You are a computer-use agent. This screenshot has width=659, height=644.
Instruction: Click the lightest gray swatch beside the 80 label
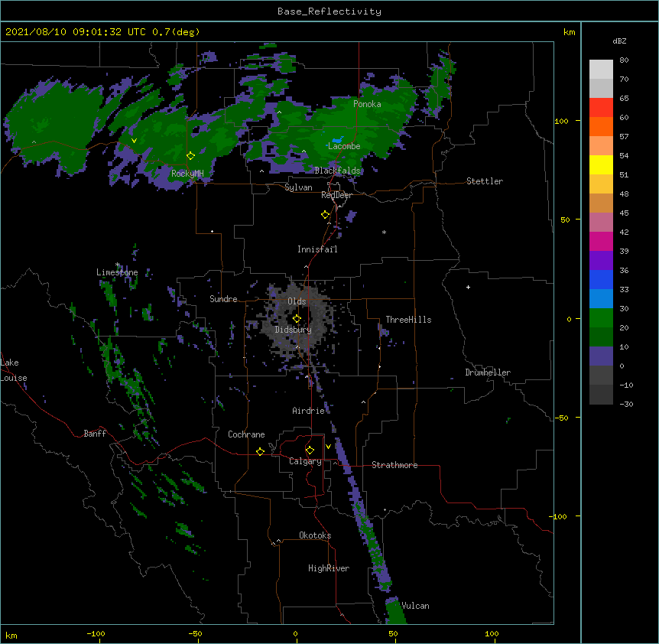point(601,70)
